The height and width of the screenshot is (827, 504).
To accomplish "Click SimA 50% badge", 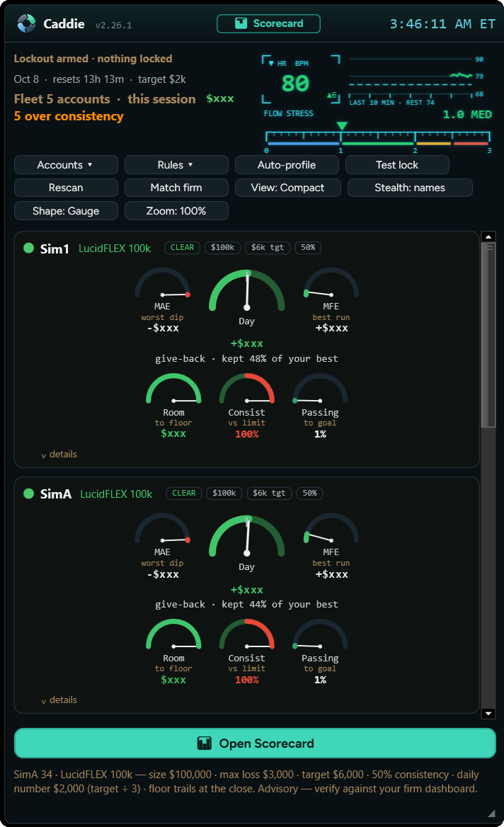I will [x=309, y=493].
